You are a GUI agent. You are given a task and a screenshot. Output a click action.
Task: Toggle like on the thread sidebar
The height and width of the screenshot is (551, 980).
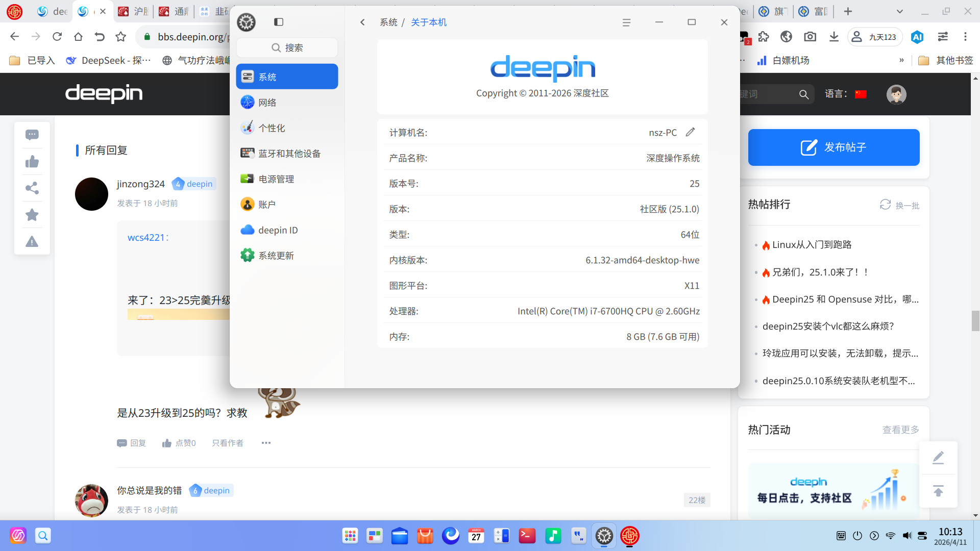tap(32, 162)
